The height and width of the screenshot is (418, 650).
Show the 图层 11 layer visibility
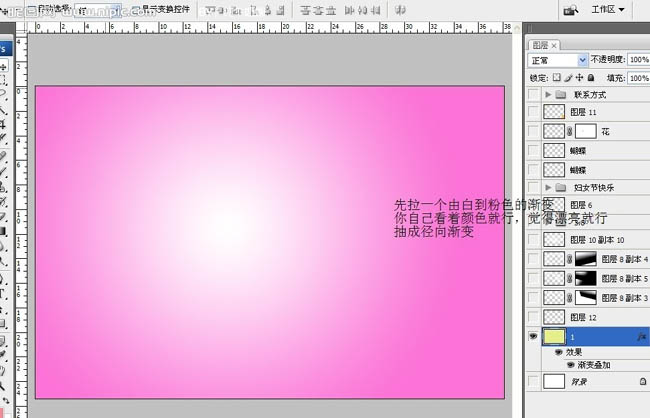[x=533, y=112]
